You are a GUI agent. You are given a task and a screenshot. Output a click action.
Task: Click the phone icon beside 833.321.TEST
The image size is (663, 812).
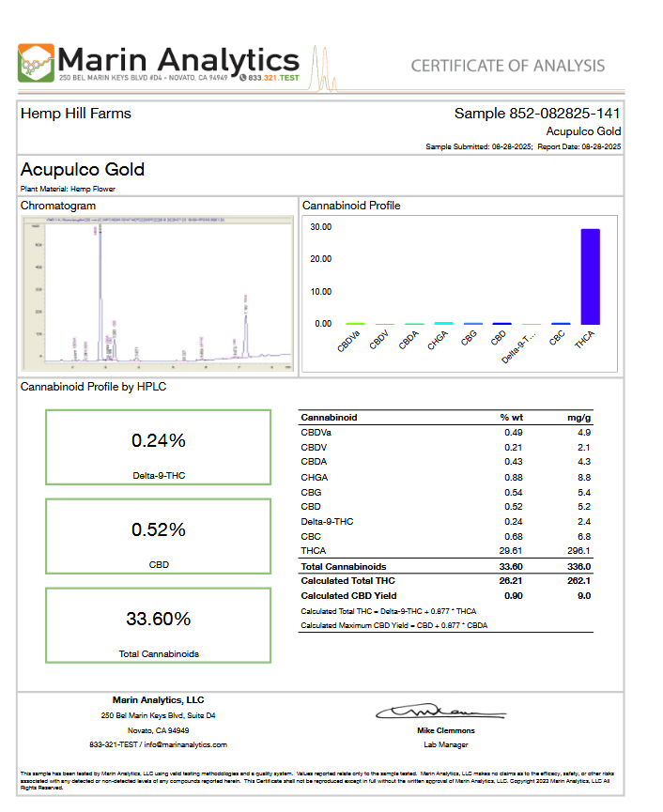(243, 79)
